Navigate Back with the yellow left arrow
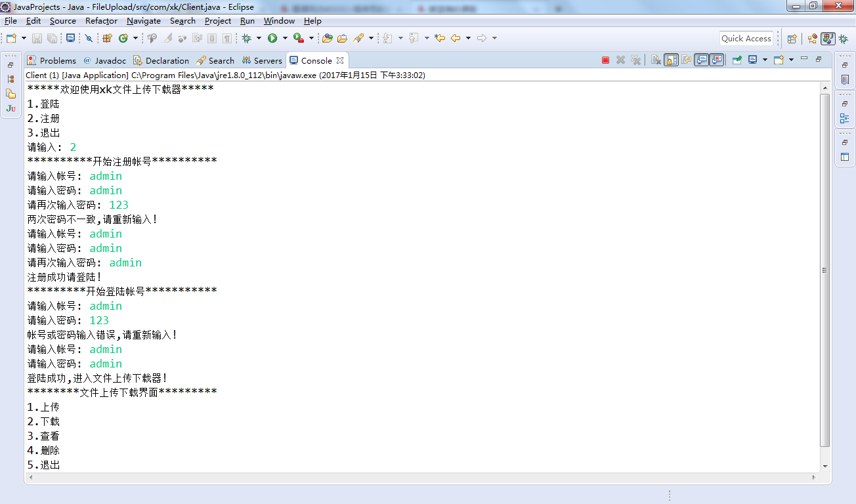856x504 pixels. click(x=456, y=38)
